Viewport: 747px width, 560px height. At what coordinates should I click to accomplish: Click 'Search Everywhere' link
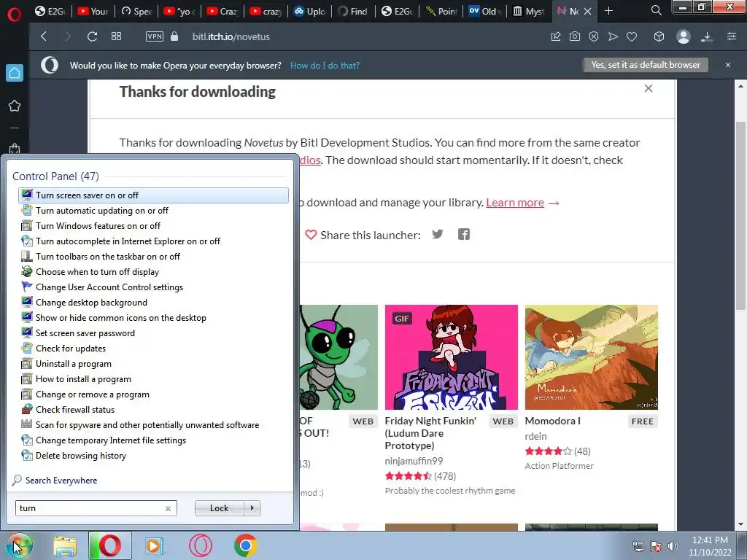61,481
